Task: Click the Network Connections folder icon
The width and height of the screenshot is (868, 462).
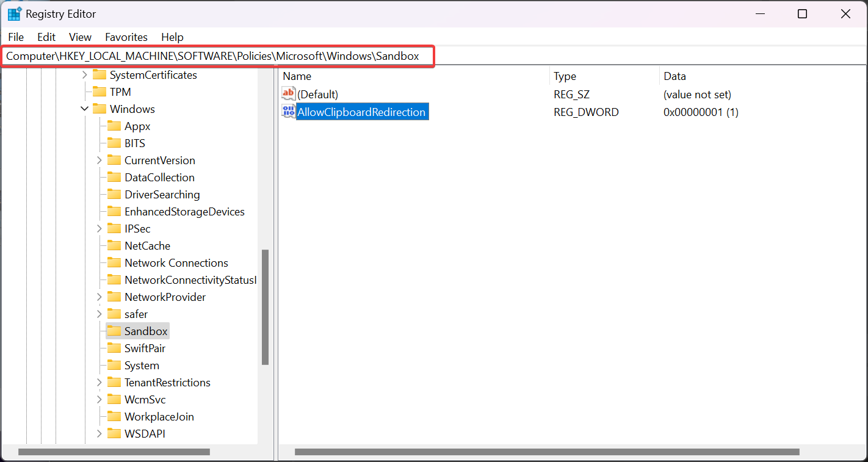Action: pyautogui.click(x=114, y=263)
